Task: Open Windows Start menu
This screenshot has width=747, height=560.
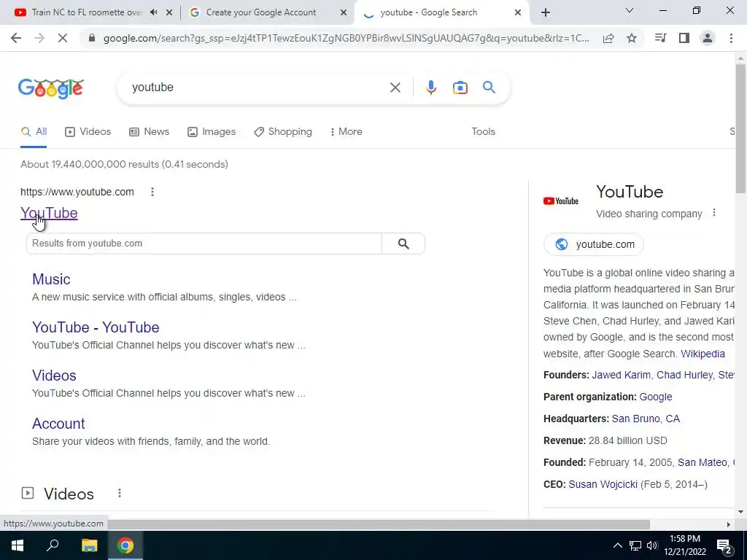Action: point(18,545)
